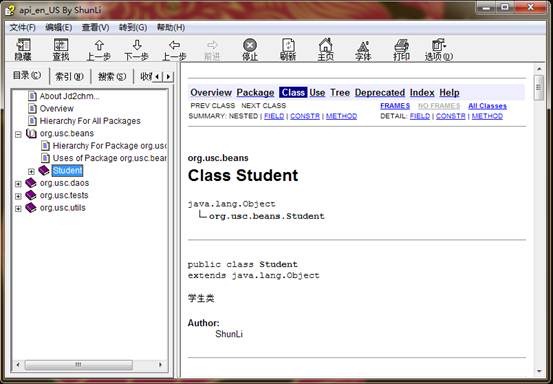This screenshot has height=384, width=553.
Task: Click the Stop (停止) toolbar icon
Action: [250, 49]
